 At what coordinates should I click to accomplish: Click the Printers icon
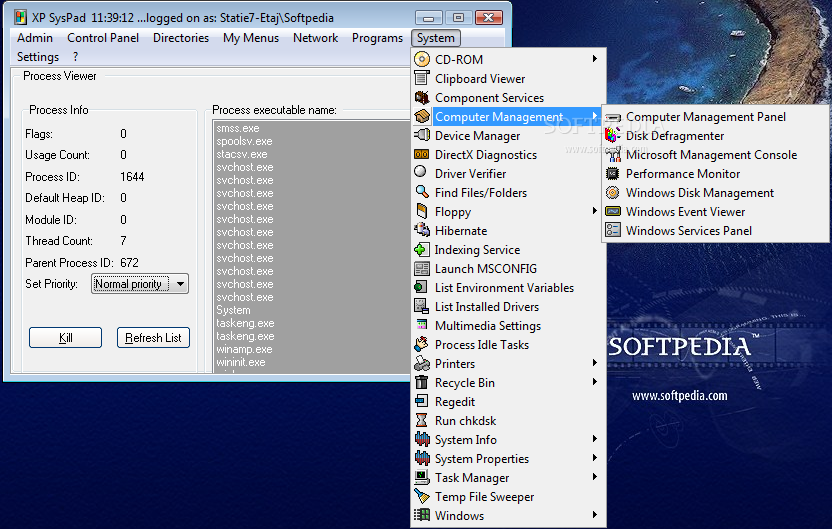pos(422,363)
